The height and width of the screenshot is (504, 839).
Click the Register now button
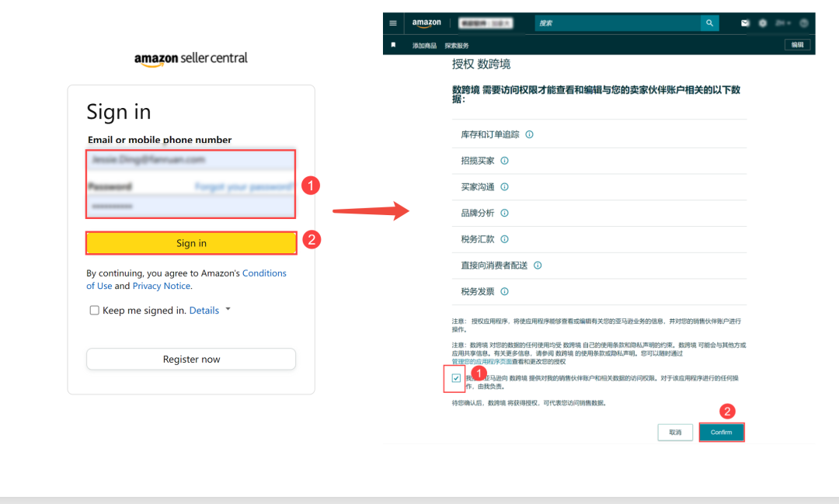coord(191,359)
